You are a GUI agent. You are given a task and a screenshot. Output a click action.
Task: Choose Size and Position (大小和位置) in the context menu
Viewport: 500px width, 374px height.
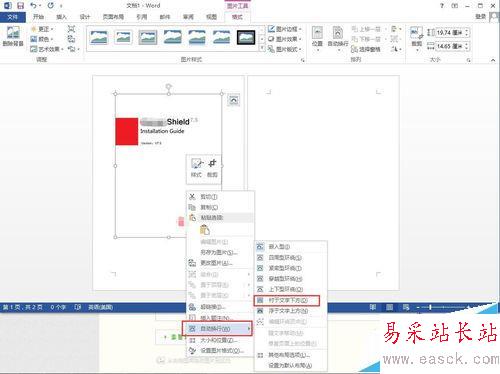[x=220, y=340]
